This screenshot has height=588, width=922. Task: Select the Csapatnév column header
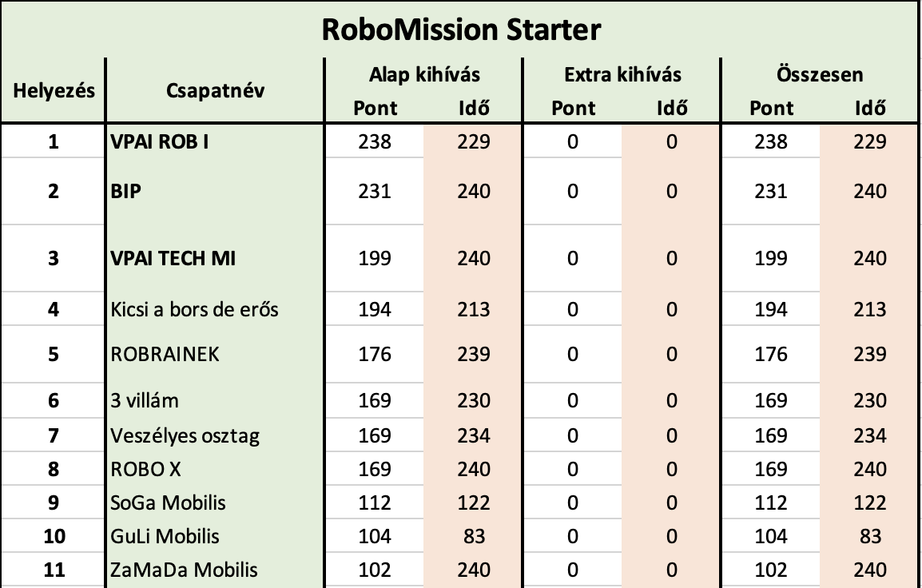(x=215, y=90)
